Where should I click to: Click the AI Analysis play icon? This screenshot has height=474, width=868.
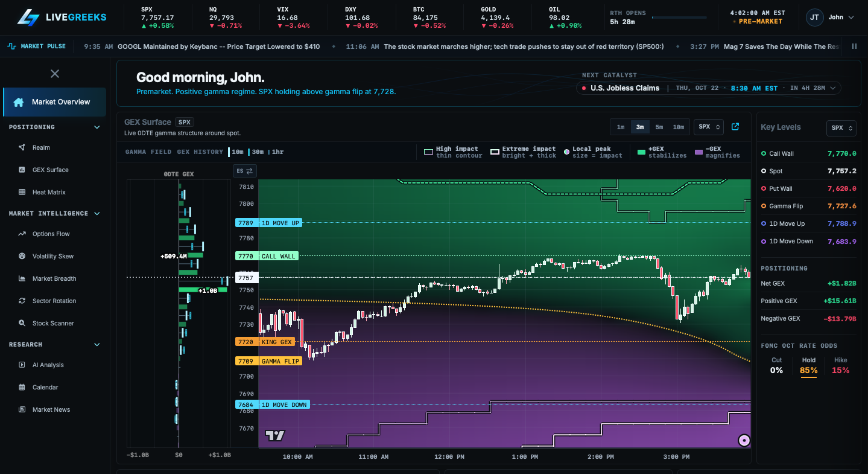pyautogui.click(x=22, y=365)
